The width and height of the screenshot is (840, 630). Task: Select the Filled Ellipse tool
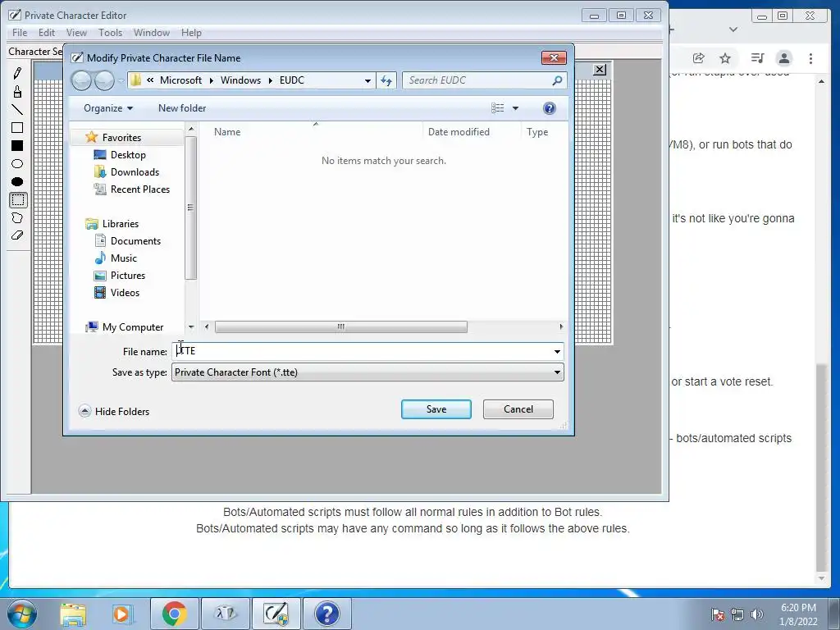point(17,182)
